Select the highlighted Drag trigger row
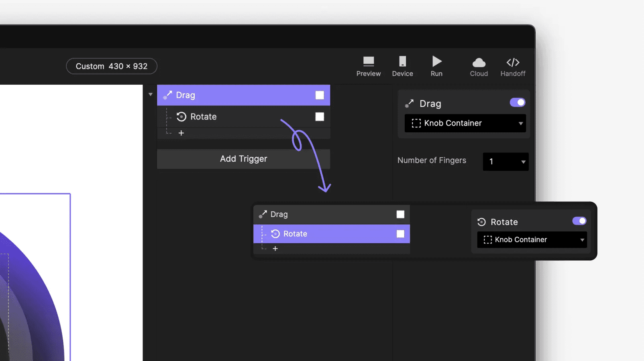 (x=243, y=95)
